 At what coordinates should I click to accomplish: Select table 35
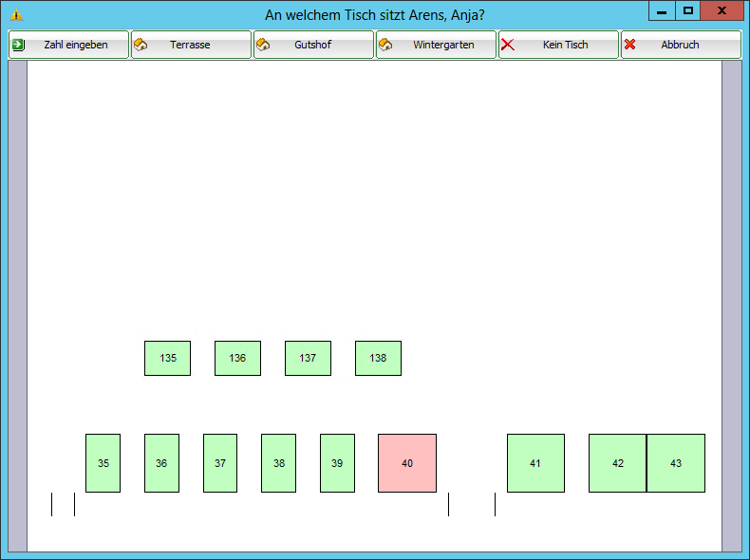pyautogui.click(x=103, y=463)
